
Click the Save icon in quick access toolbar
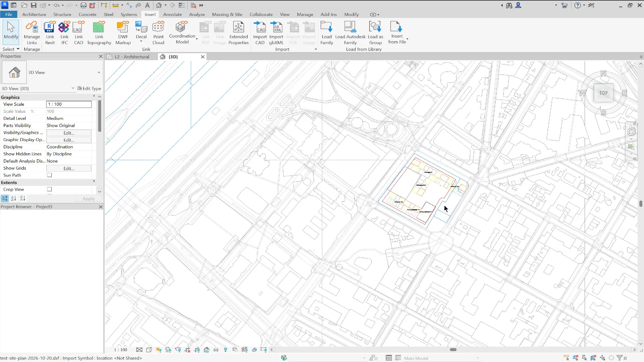click(x=34, y=5)
